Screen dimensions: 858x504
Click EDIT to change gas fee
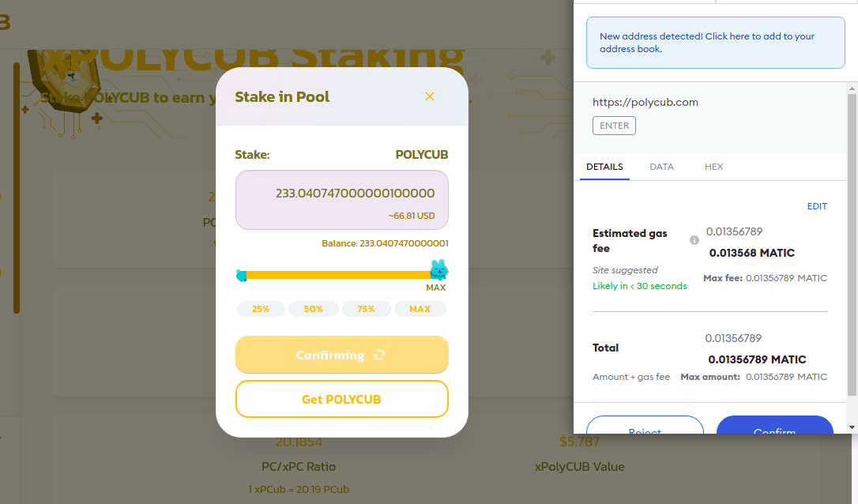(x=817, y=206)
